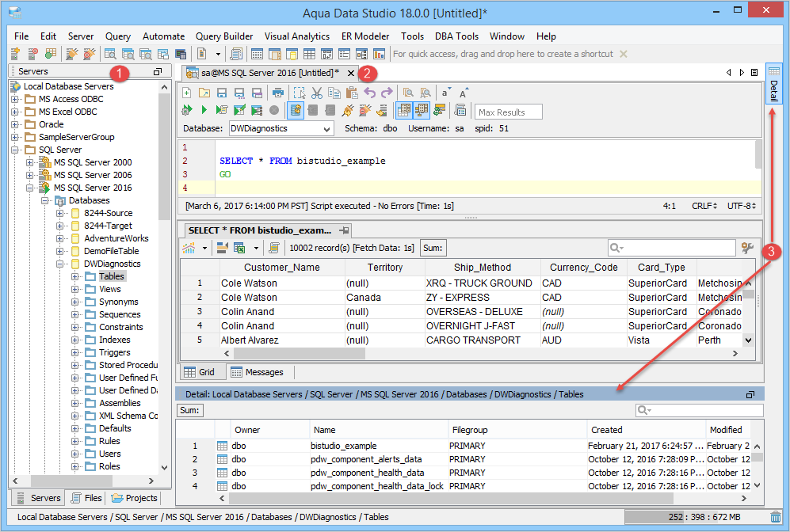Expand the AdventureWorks database node
Image resolution: width=790 pixels, height=532 pixels.
61,238
